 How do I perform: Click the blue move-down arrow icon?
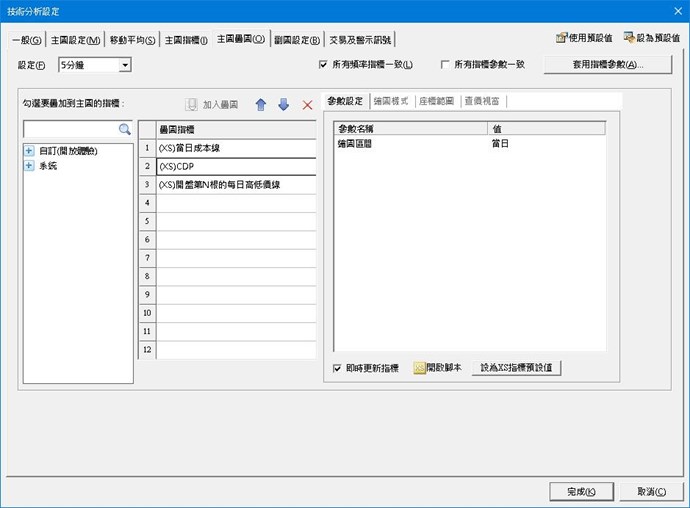[284, 105]
